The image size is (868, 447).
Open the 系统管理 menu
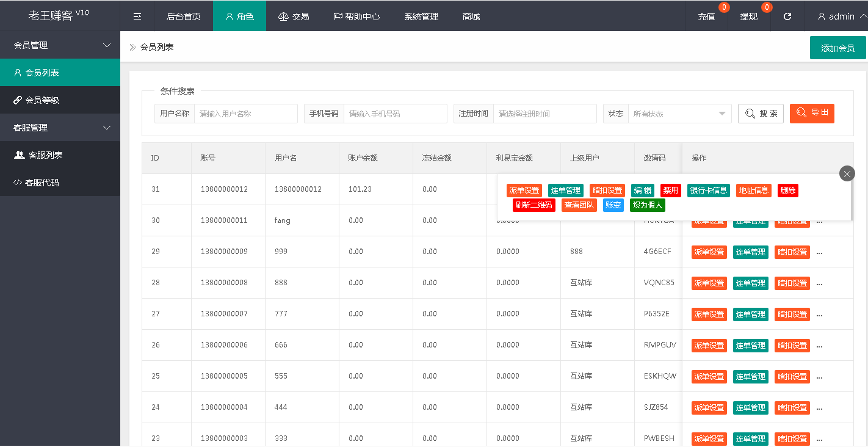pyautogui.click(x=421, y=16)
